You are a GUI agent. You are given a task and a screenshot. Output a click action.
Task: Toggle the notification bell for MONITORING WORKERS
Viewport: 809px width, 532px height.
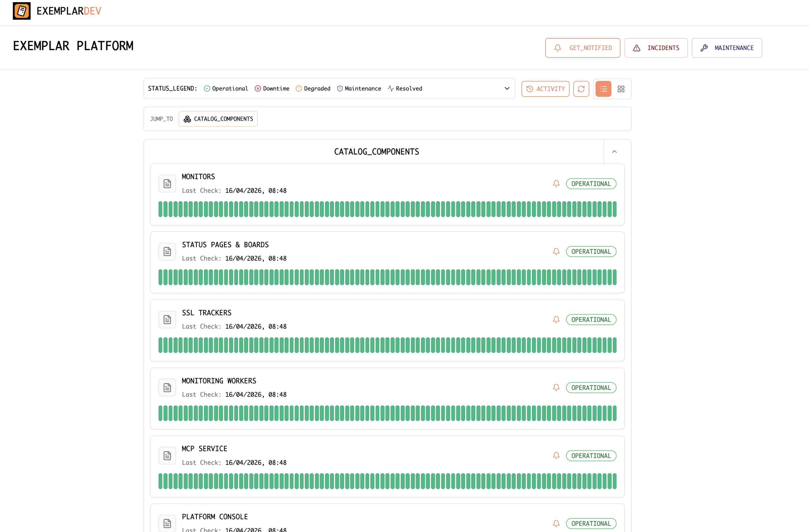point(556,387)
